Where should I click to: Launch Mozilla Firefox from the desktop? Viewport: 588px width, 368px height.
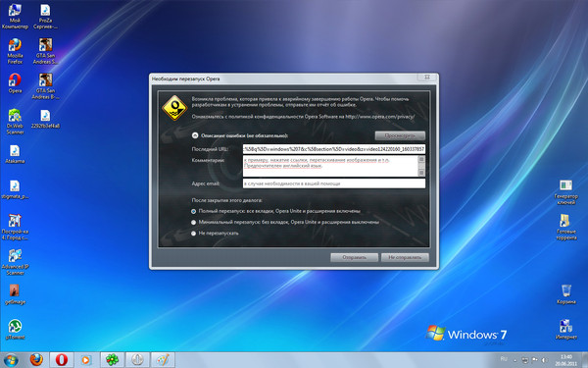15,51
